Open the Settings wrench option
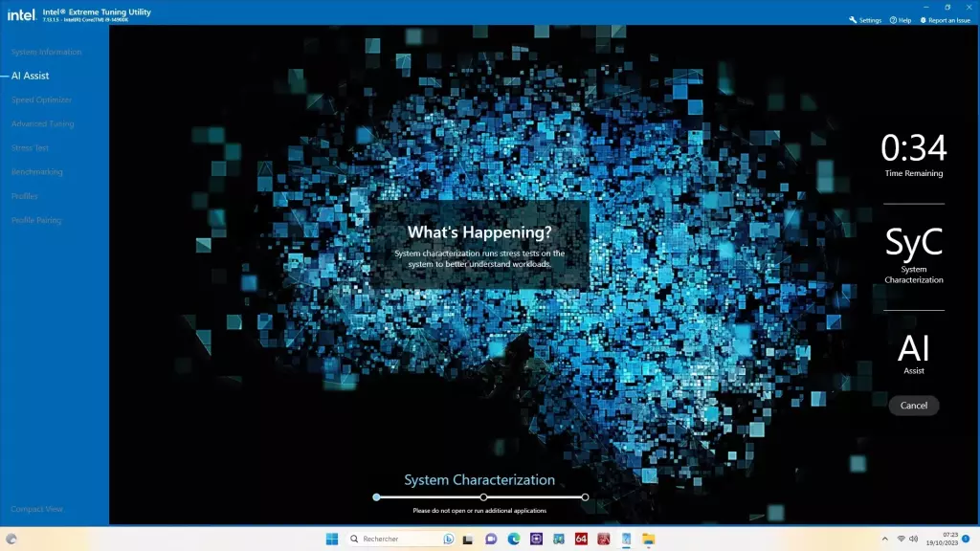This screenshot has width=980, height=551. tap(865, 20)
